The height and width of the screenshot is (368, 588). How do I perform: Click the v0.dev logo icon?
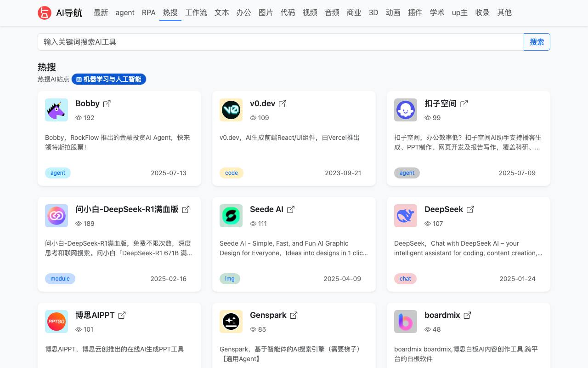(231, 110)
